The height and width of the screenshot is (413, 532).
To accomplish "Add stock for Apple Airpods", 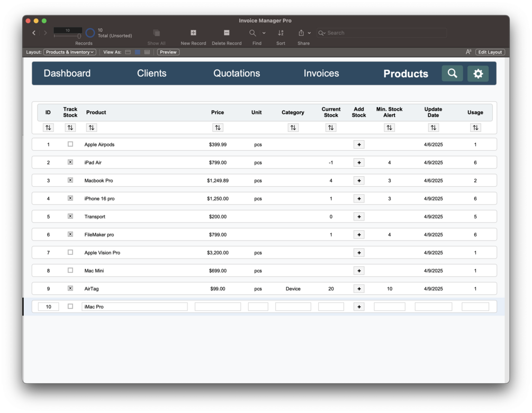I will (359, 145).
